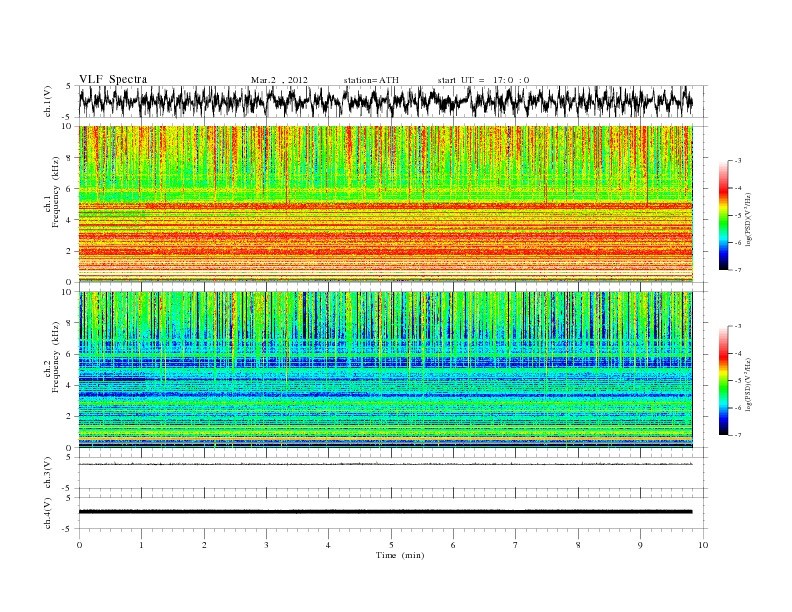Image resolution: width=792 pixels, height=612 pixels.
Task: Click the time axis tick label '7'
Action: [516, 545]
